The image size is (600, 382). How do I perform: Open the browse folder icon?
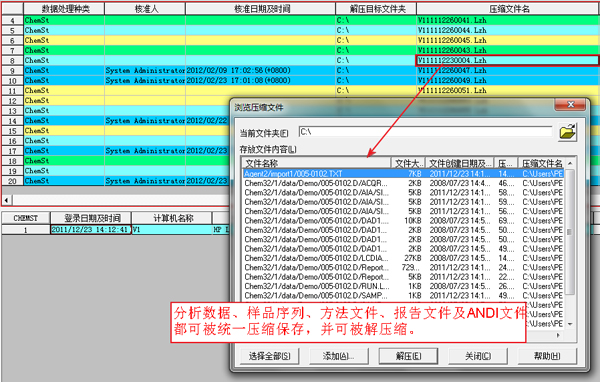click(567, 132)
